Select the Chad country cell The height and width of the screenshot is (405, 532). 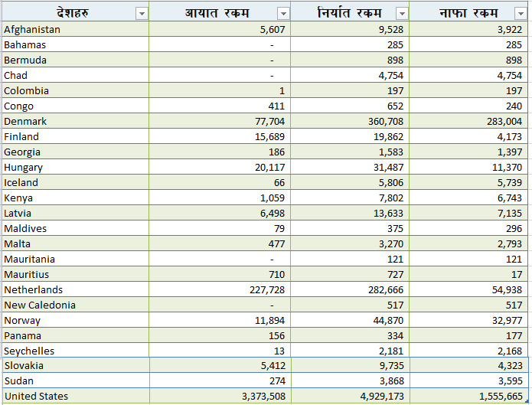click(76, 75)
